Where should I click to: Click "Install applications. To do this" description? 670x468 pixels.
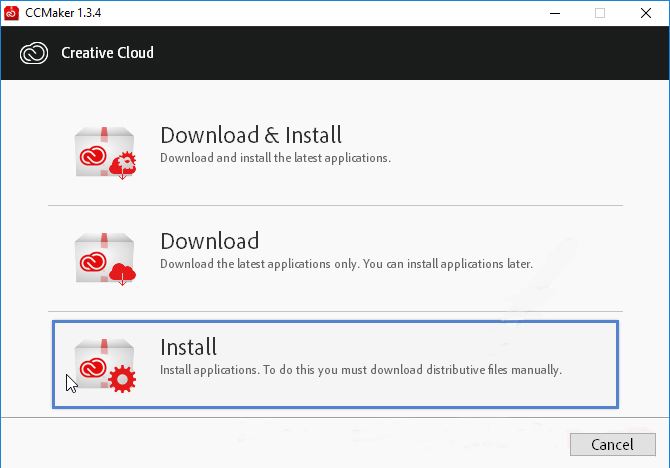tap(361, 370)
